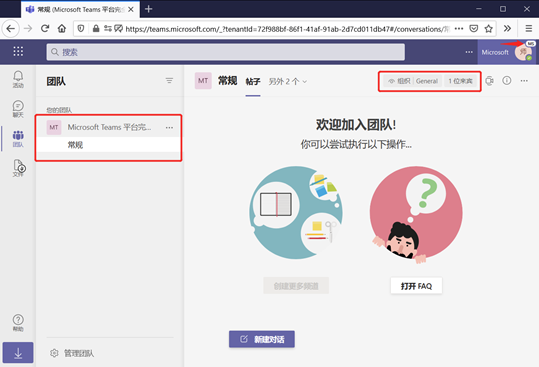Show more toolbar items chevron
The height and width of the screenshot is (367, 539).
[x=507, y=29]
